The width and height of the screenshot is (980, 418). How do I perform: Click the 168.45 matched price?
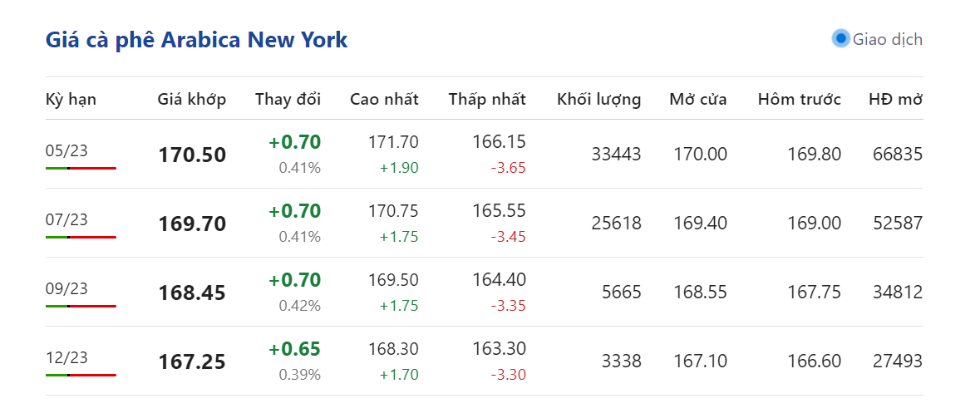(x=192, y=293)
